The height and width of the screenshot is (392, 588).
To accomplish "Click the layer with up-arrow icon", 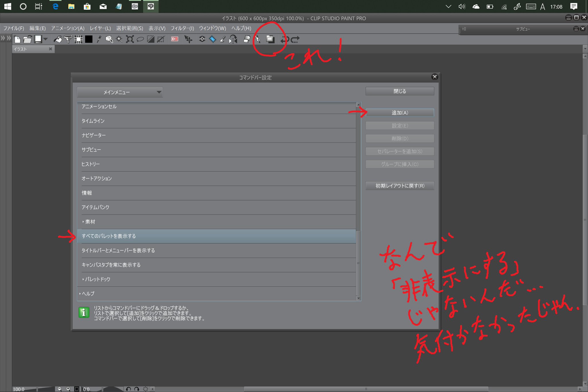I will (202, 39).
